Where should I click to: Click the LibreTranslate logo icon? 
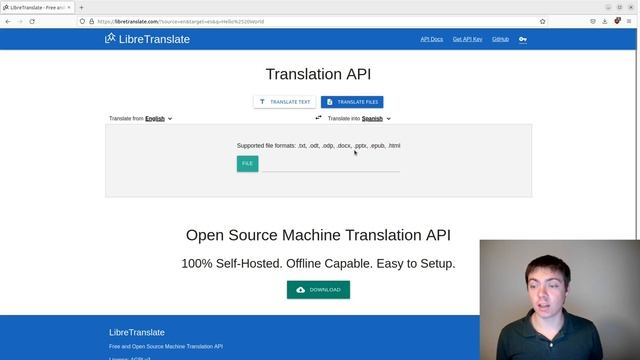tap(110, 38)
